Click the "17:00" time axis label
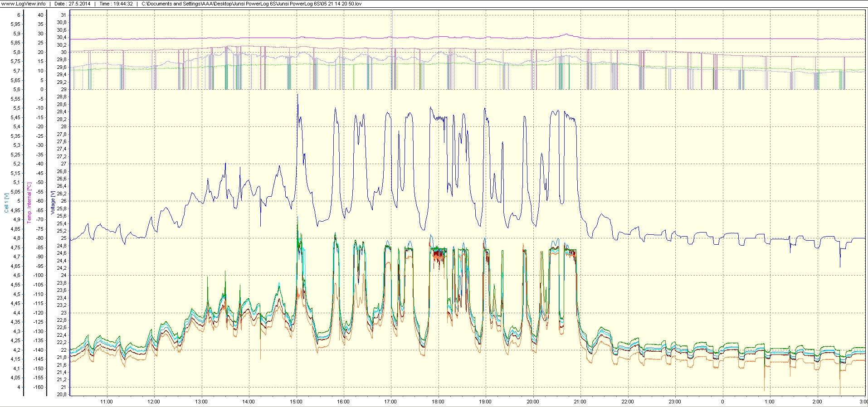The width and height of the screenshot is (868, 407). [390, 402]
